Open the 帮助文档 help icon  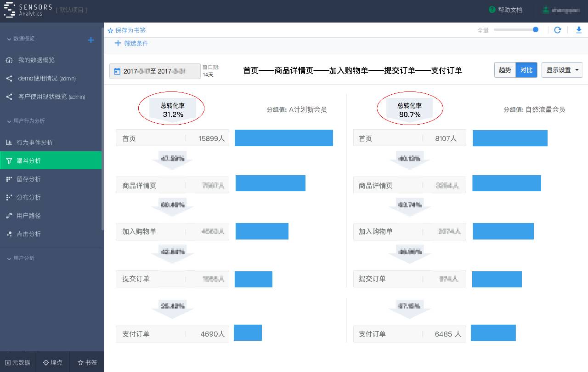pyautogui.click(x=492, y=10)
